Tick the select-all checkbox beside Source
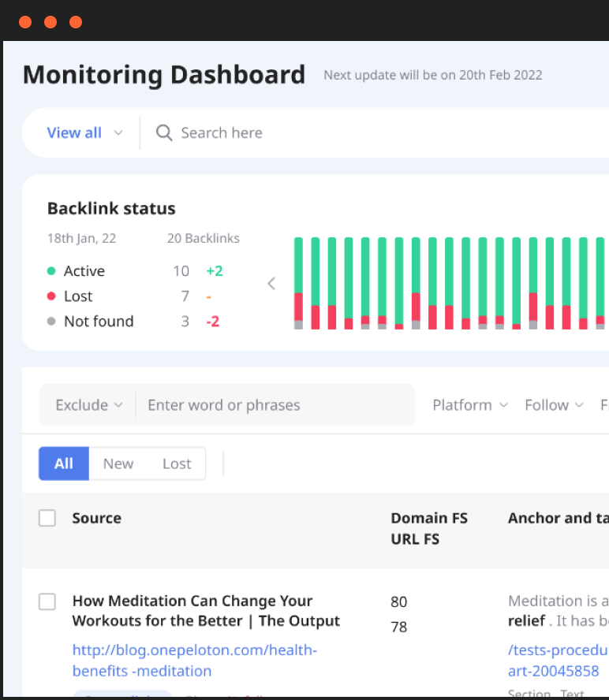 click(x=47, y=518)
